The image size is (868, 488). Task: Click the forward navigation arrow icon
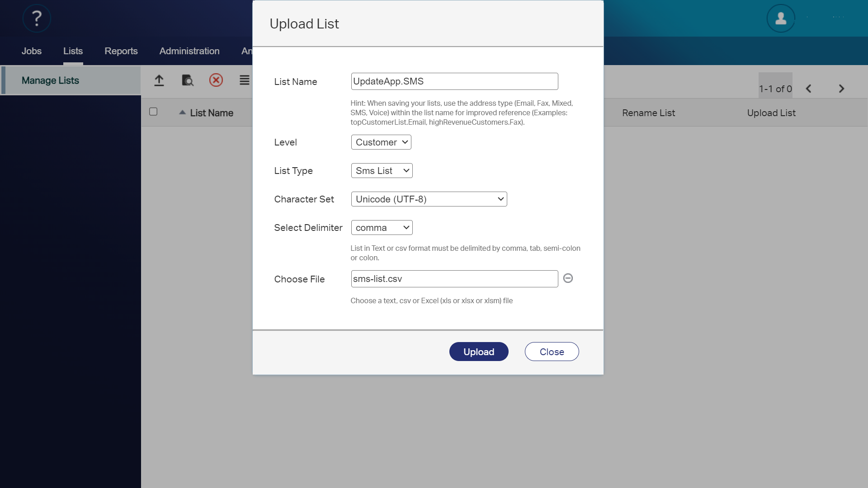coord(841,88)
